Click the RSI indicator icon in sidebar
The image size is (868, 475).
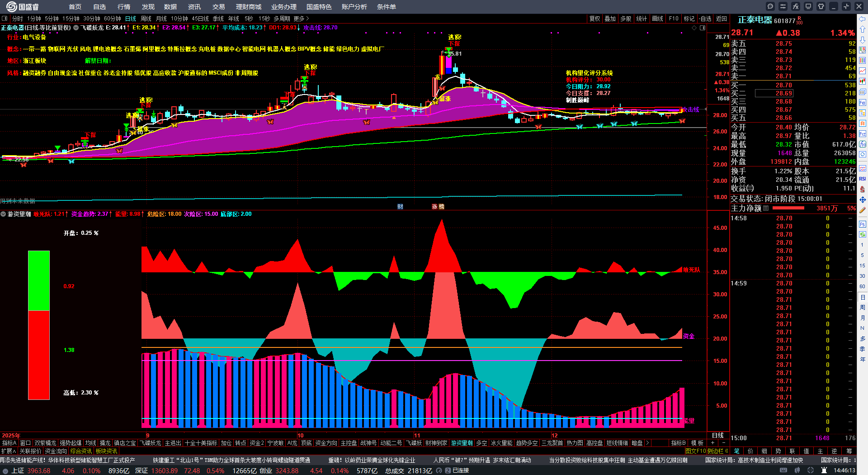point(863,179)
